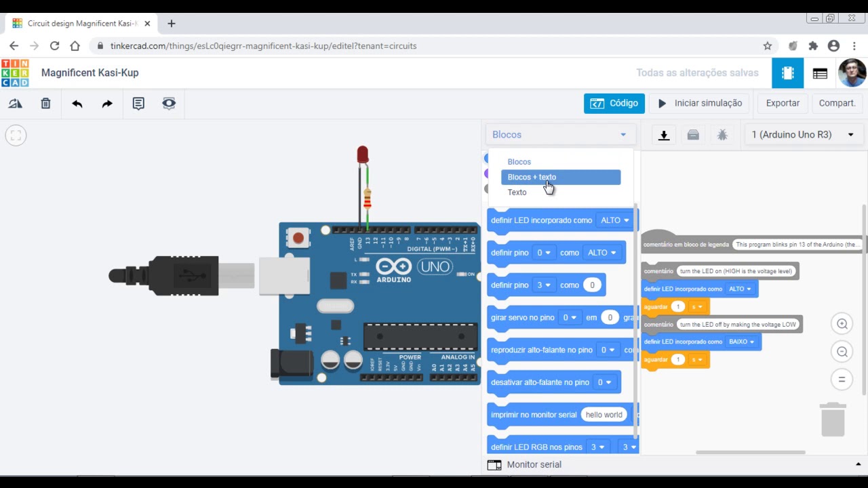Reload the browser page

click(x=54, y=46)
